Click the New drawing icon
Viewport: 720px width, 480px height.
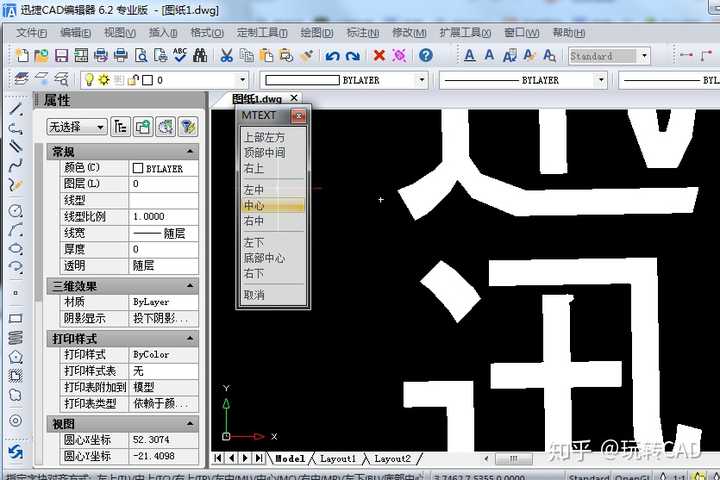point(22,56)
